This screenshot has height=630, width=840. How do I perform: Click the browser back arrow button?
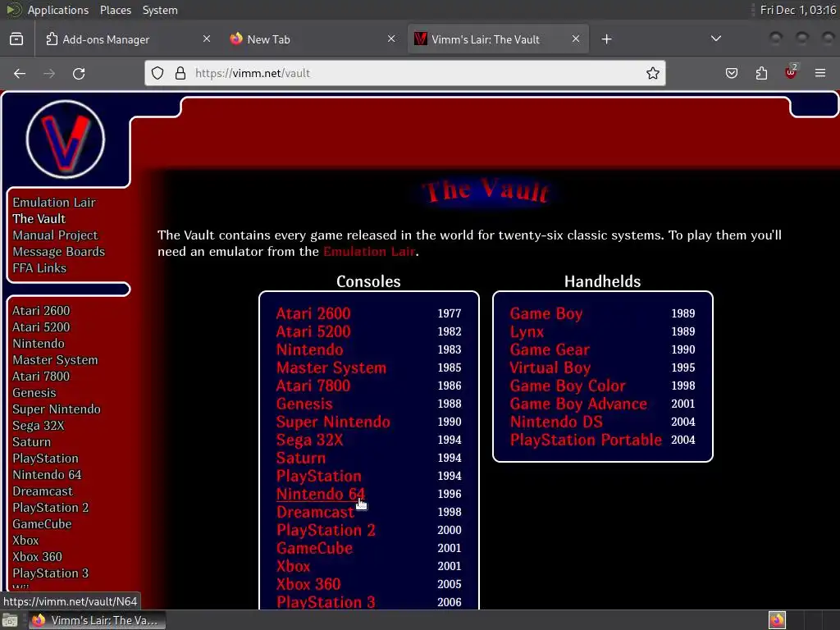click(x=20, y=73)
